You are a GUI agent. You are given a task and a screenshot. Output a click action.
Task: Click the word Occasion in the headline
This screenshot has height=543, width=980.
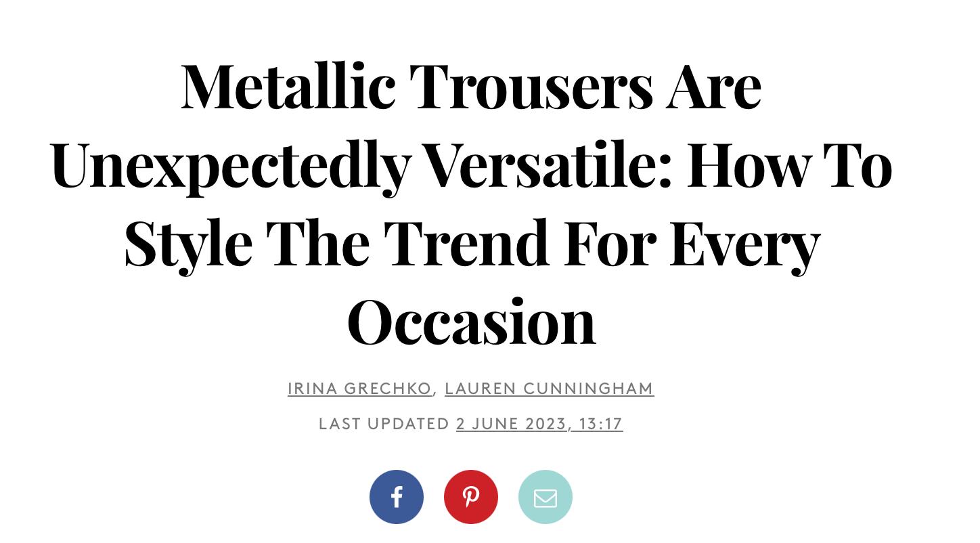point(471,321)
